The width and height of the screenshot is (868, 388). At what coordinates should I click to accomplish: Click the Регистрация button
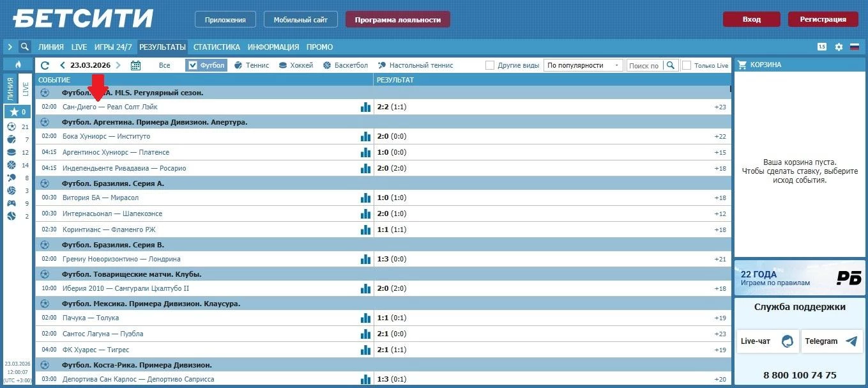coord(823,19)
